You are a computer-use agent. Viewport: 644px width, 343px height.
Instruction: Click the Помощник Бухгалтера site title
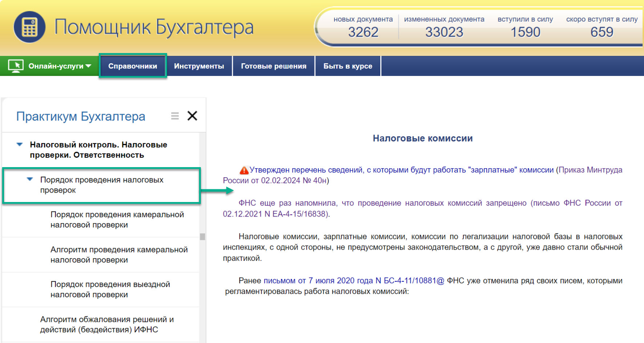pyautogui.click(x=154, y=27)
